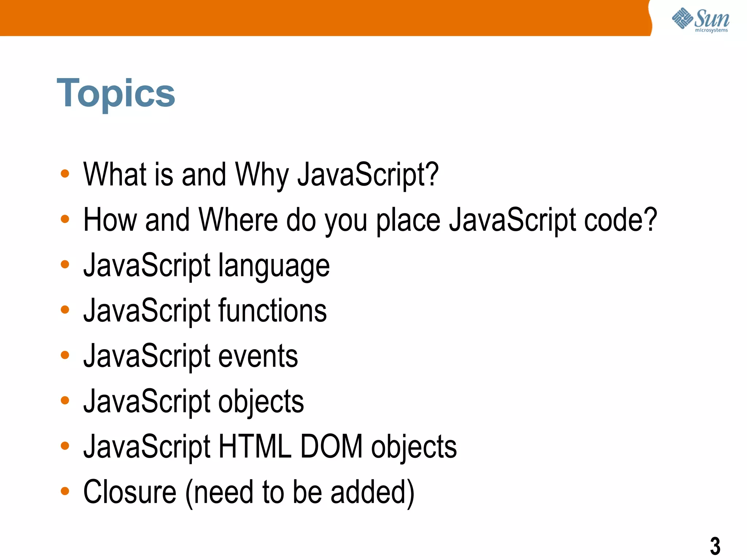This screenshot has height=560, width=747.
Task: Click the Sun Microsystems logo
Action: pyautogui.click(x=701, y=20)
